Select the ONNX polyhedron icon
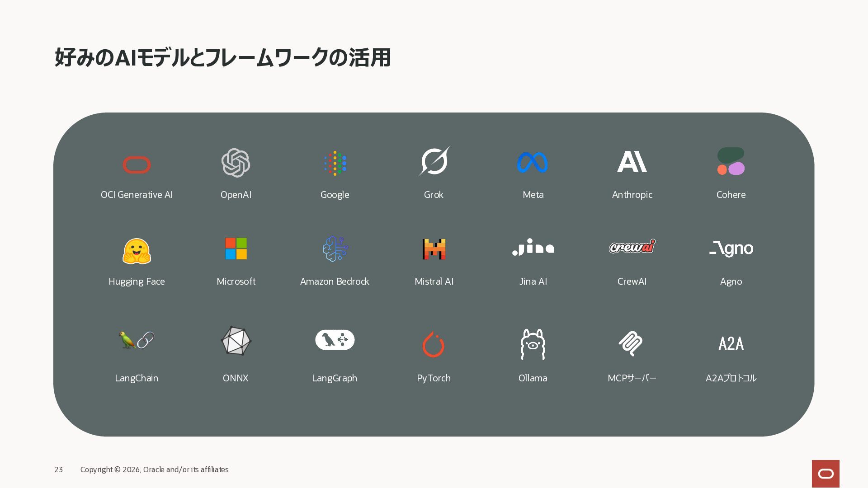Image resolution: width=868 pixels, height=488 pixels. click(236, 341)
